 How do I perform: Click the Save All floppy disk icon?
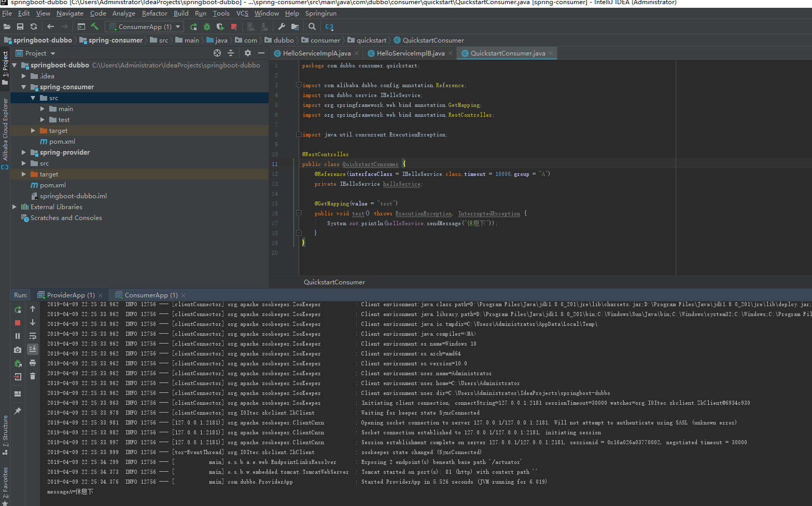coord(20,26)
